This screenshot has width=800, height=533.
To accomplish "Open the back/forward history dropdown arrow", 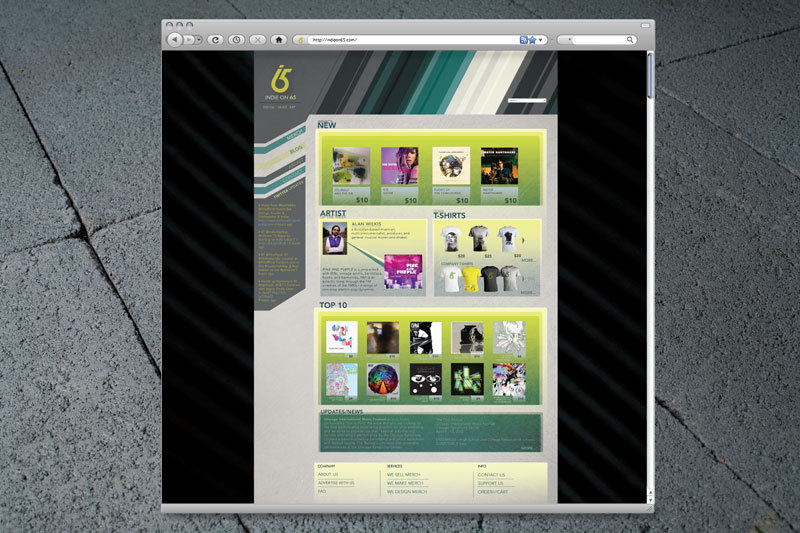I will (x=198, y=39).
